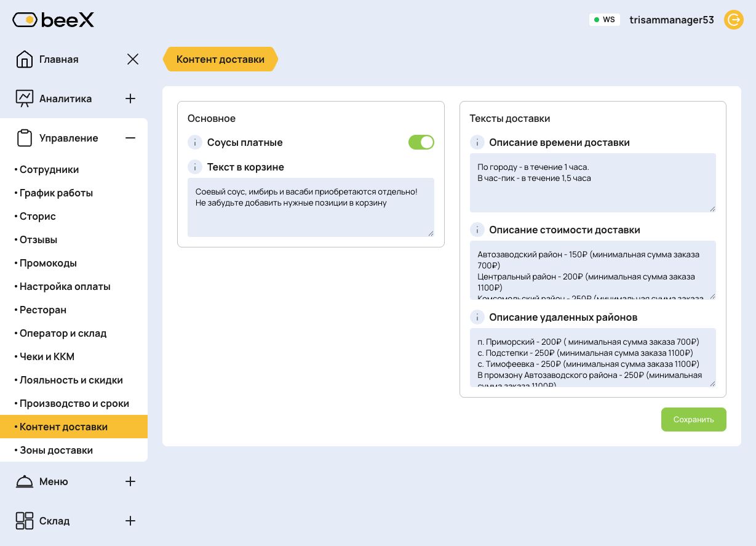756x546 pixels.
Task: Open Зоны доставки page
Action: tap(74, 450)
